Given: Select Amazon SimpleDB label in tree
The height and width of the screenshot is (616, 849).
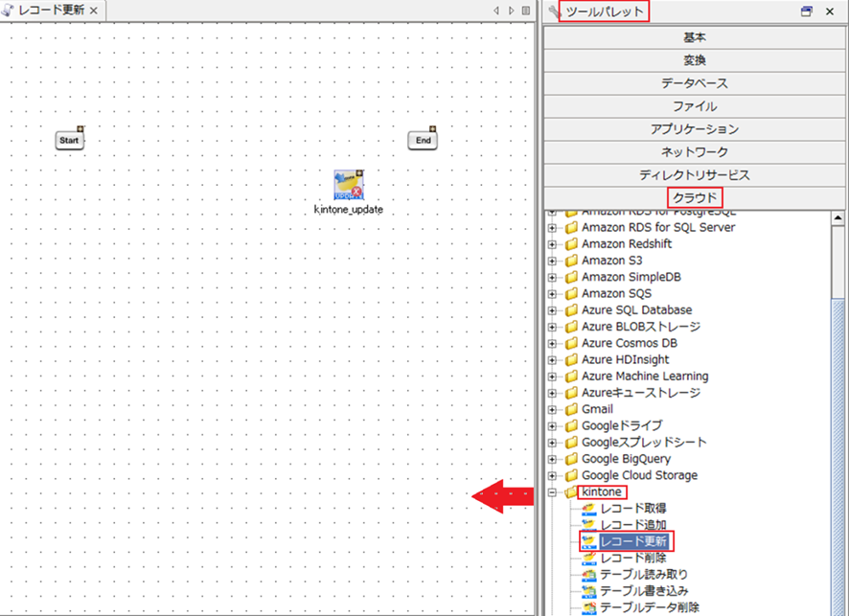Looking at the screenshot, I should point(631,277).
